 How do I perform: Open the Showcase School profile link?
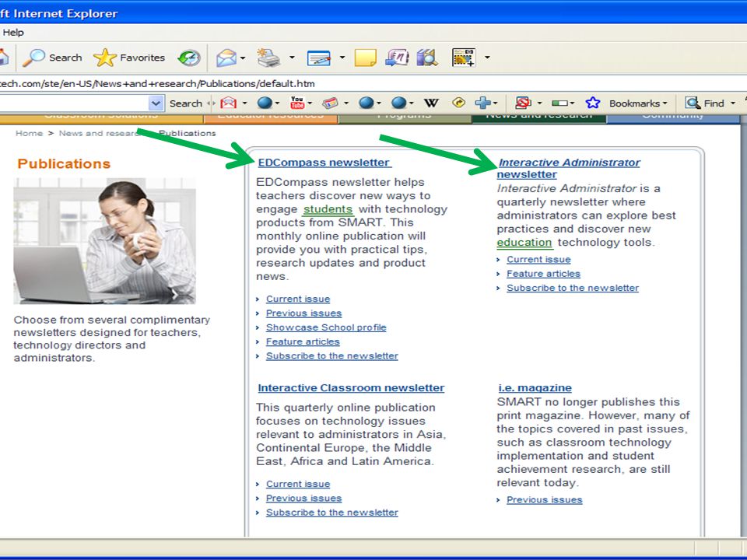(326, 327)
